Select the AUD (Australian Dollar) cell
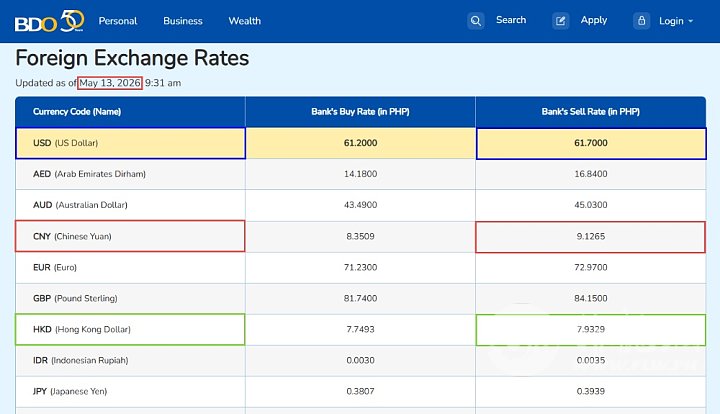Viewport: 720px width, 414px height. [130, 205]
